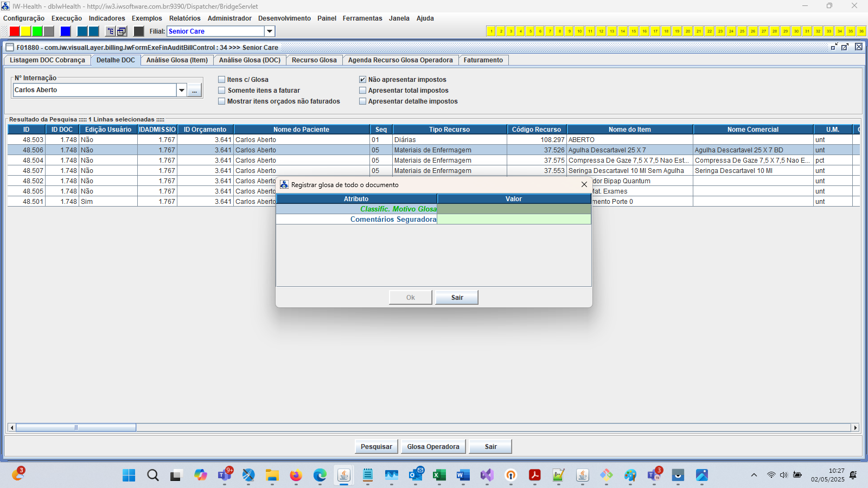
Task: Check the Somente itens a faturar option
Action: pos(222,91)
